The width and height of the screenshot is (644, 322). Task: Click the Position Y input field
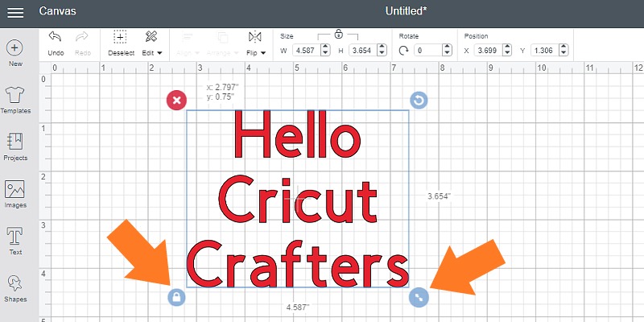click(544, 51)
